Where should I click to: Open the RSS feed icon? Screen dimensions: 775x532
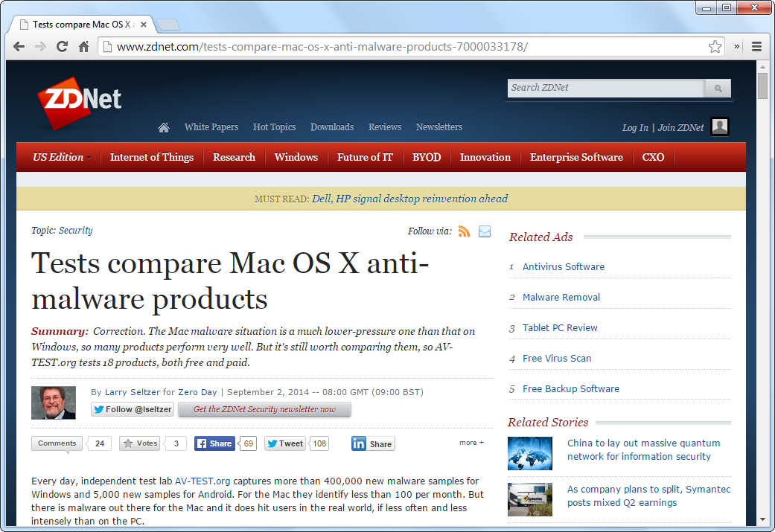point(464,231)
